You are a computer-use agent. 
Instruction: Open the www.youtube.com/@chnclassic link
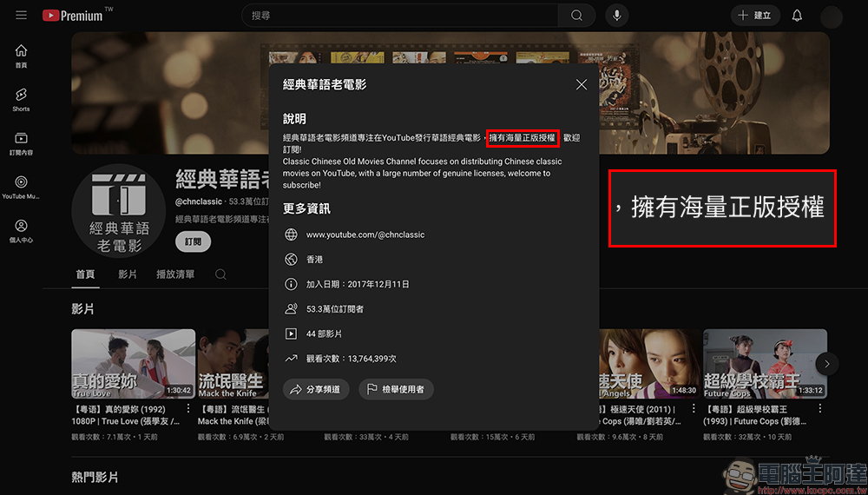(365, 234)
